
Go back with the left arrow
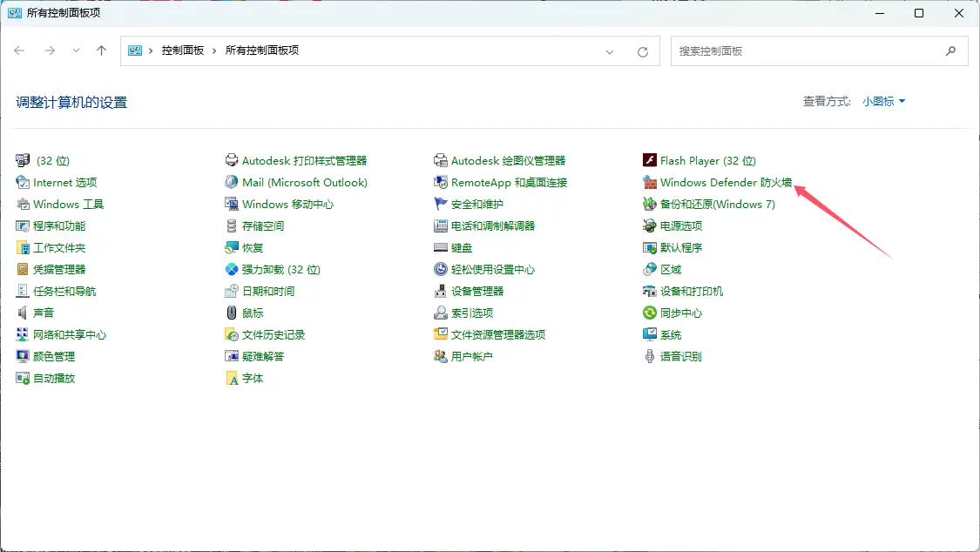pos(19,50)
